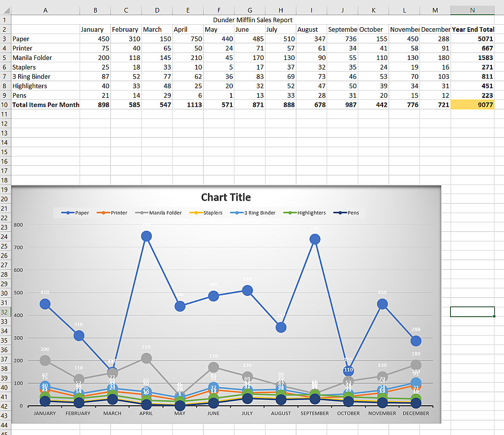The width and height of the screenshot is (504, 435).
Task: Click the Staplers legend entry
Action: [206, 213]
